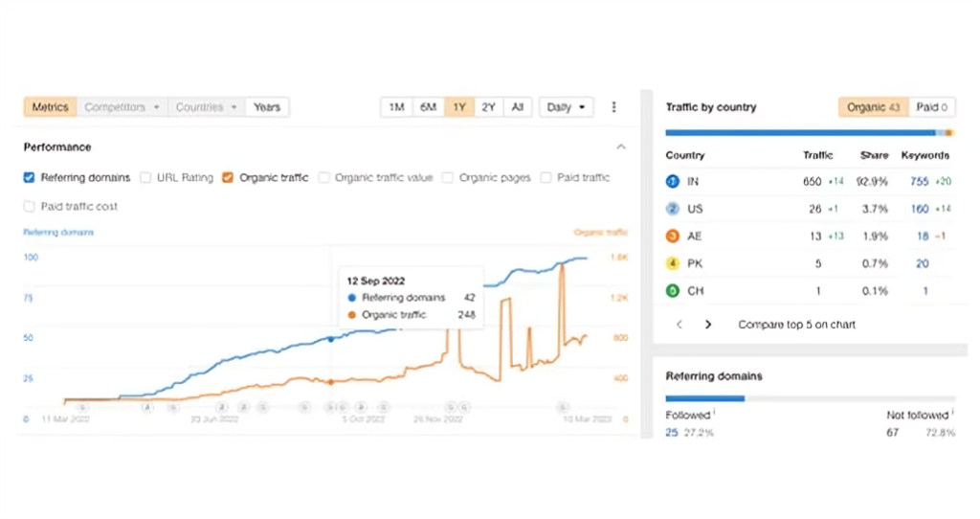980x519 pixels.
Task: Switch to the Years tab
Action: [x=267, y=107]
